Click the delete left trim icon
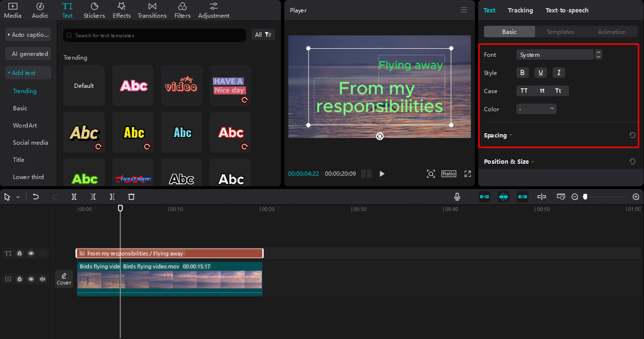This screenshot has width=644, height=339. tap(93, 197)
